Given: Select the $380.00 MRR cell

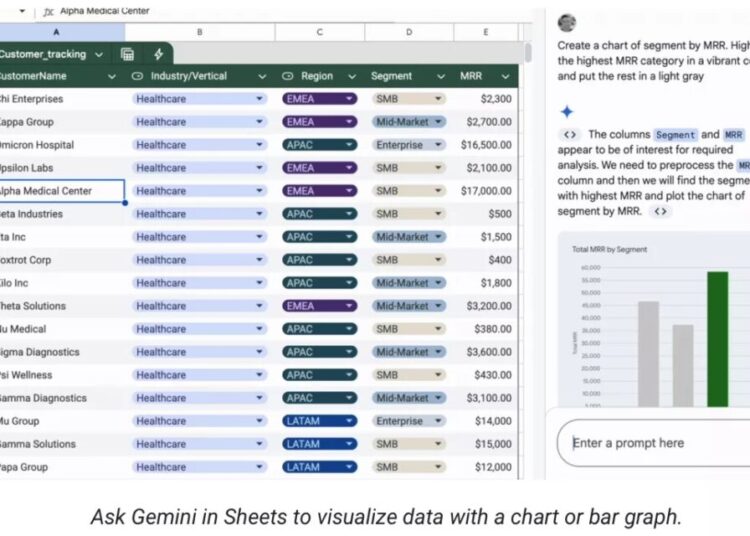Looking at the screenshot, I should [x=485, y=329].
